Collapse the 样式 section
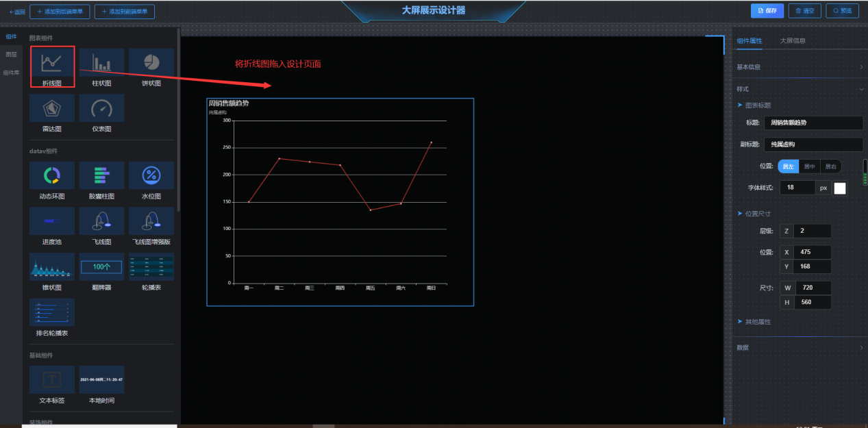Screen dimensions: 868x428 click(x=799, y=89)
